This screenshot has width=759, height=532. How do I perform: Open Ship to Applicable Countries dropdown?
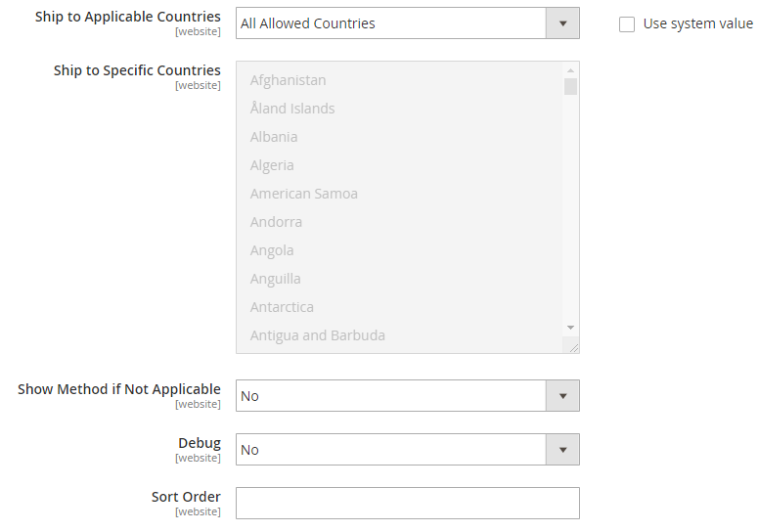pyautogui.click(x=407, y=23)
